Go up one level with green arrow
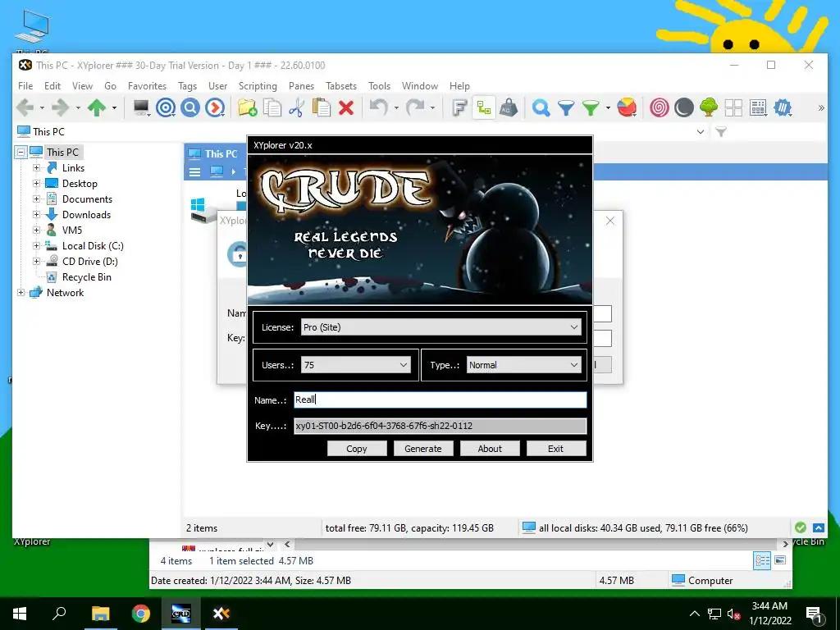This screenshot has height=630, width=840. coord(97,107)
